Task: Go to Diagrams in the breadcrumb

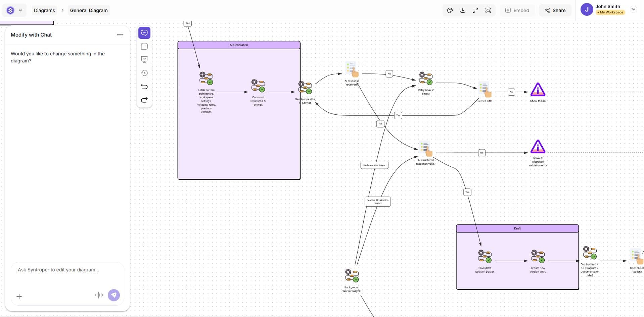Action: pos(44,10)
